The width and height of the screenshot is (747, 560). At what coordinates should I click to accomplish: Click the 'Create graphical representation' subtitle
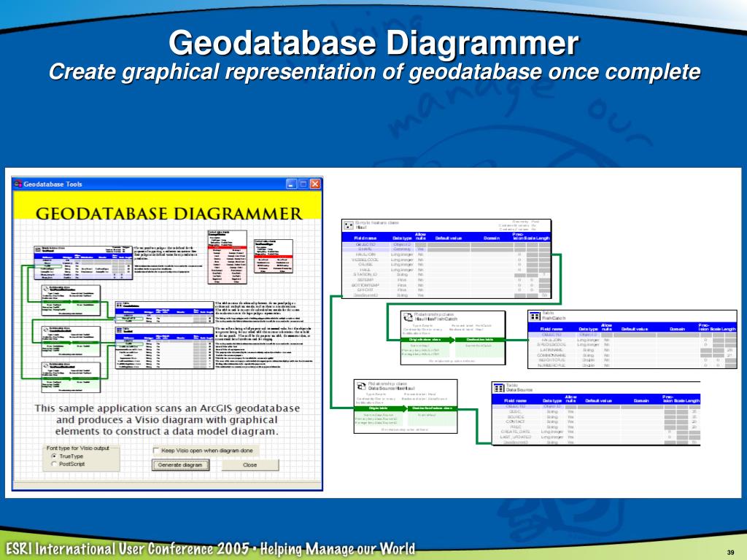pos(374,72)
